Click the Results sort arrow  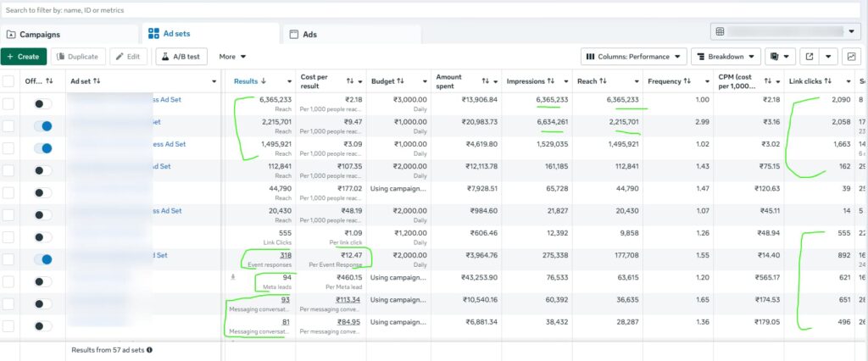click(x=264, y=81)
